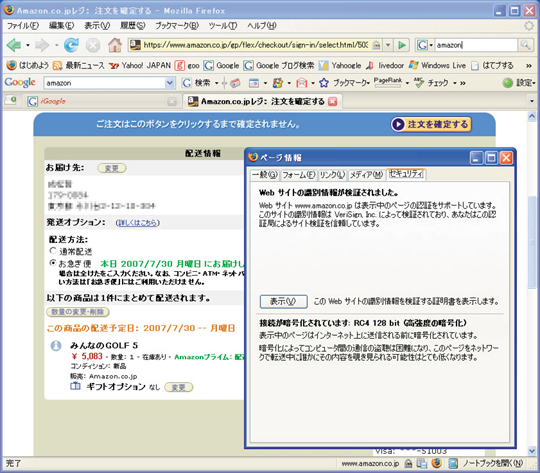Close the Amazon.co.jp レジ tab
The width and height of the screenshot is (540, 473).
click(x=333, y=101)
